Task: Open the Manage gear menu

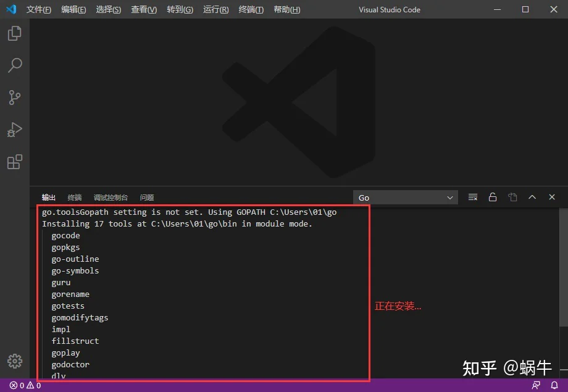Action: [14, 361]
